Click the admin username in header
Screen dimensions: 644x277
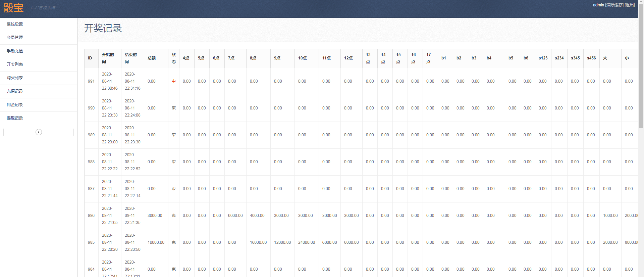tap(598, 5)
